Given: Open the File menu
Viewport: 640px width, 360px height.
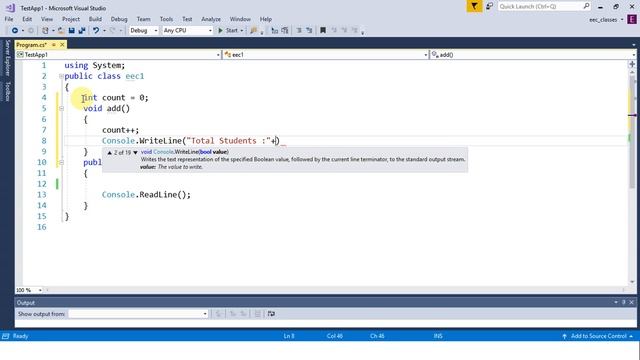Looking at the screenshot, I should click(9, 19).
